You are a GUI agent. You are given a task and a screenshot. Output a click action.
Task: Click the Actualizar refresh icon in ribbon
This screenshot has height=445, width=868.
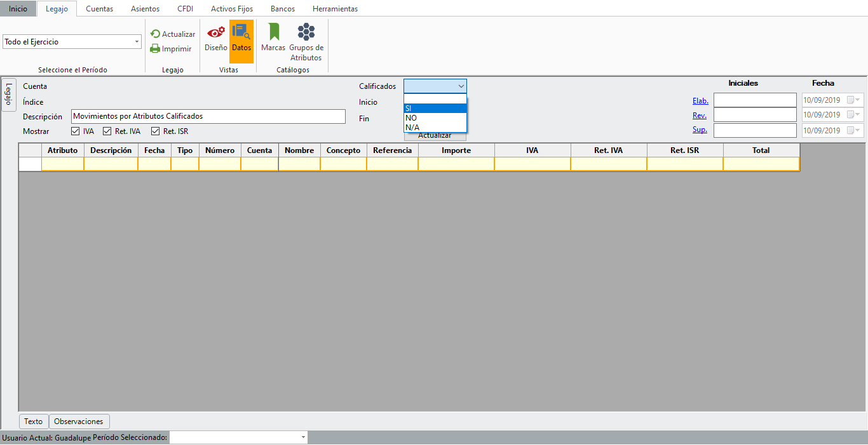point(156,34)
